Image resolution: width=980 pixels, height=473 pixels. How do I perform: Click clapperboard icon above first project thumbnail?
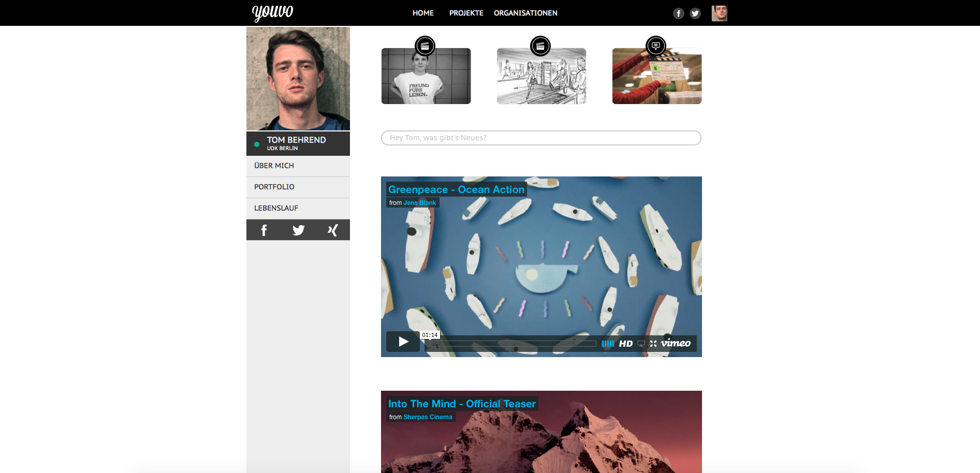(425, 46)
